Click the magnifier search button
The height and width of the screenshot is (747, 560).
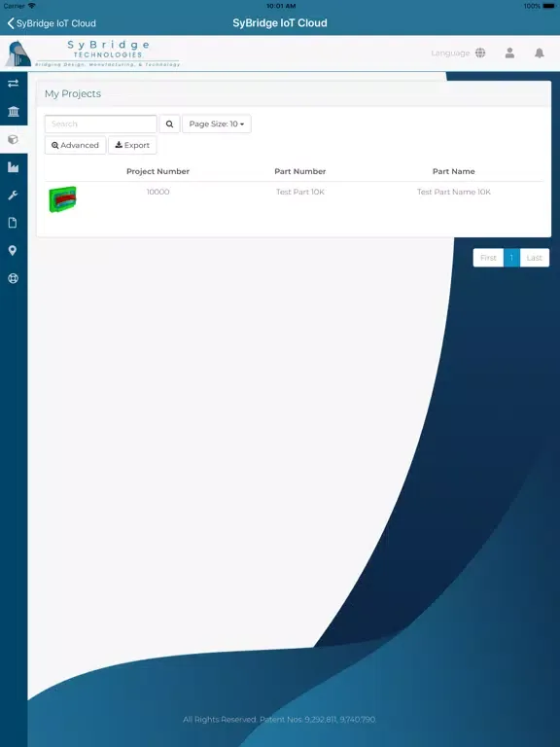click(169, 124)
